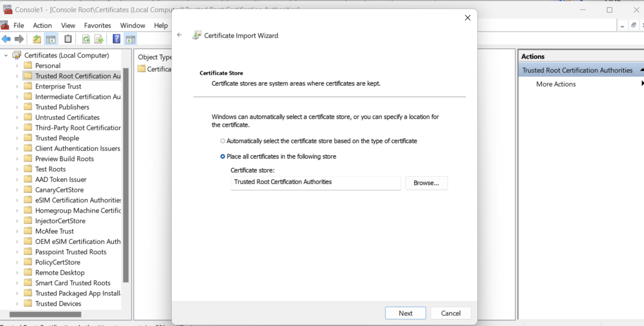Open the Action menu
This screenshot has height=326, width=644.
pos(42,26)
